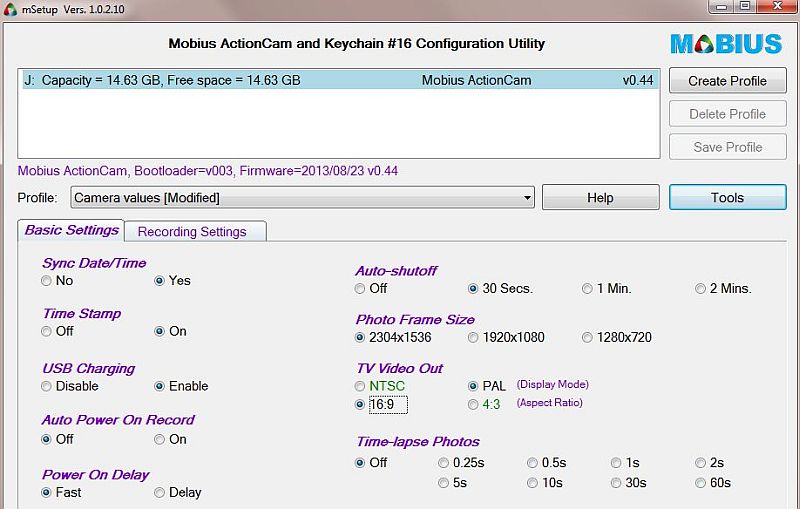Close the mSetup window
Viewport: 800px width, 509px height.
(778, 7)
